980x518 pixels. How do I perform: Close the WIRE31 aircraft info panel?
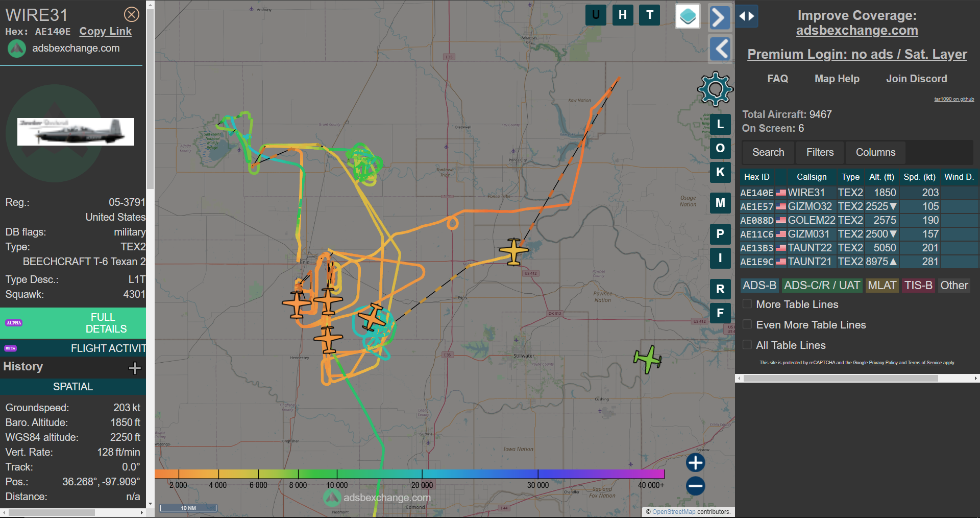point(132,14)
